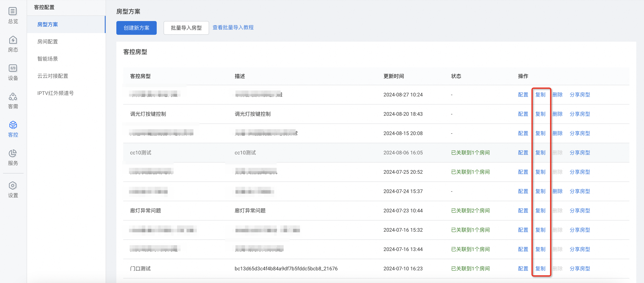Click 配置 for 门口测试 row

tap(523, 269)
